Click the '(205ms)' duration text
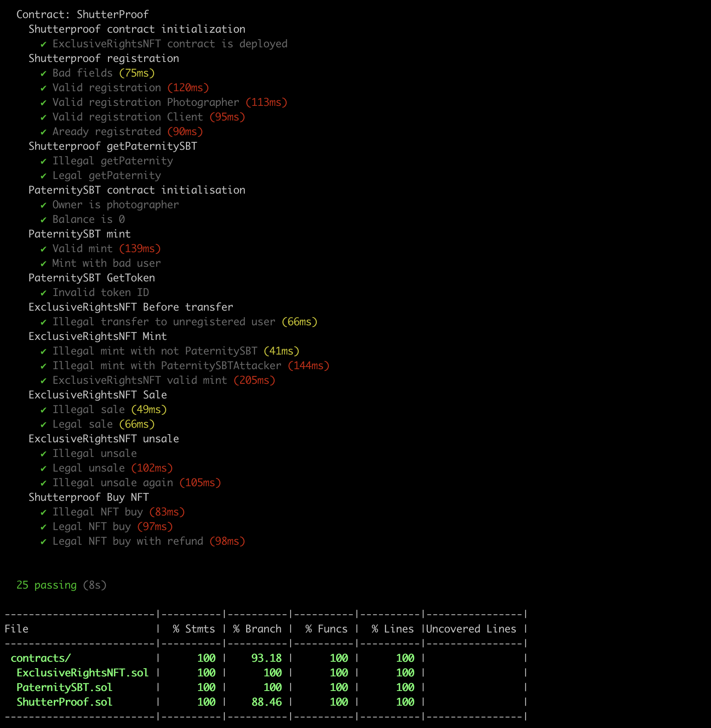711x728 pixels. 254,380
